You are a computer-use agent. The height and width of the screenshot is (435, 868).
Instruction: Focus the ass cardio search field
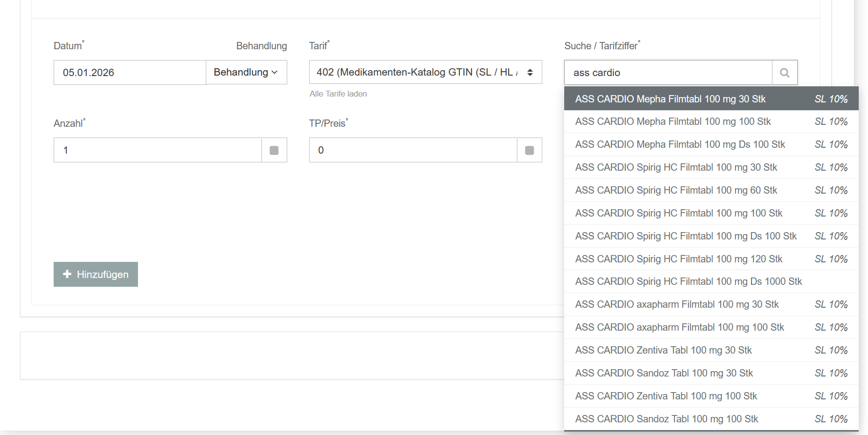pyautogui.click(x=668, y=73)
